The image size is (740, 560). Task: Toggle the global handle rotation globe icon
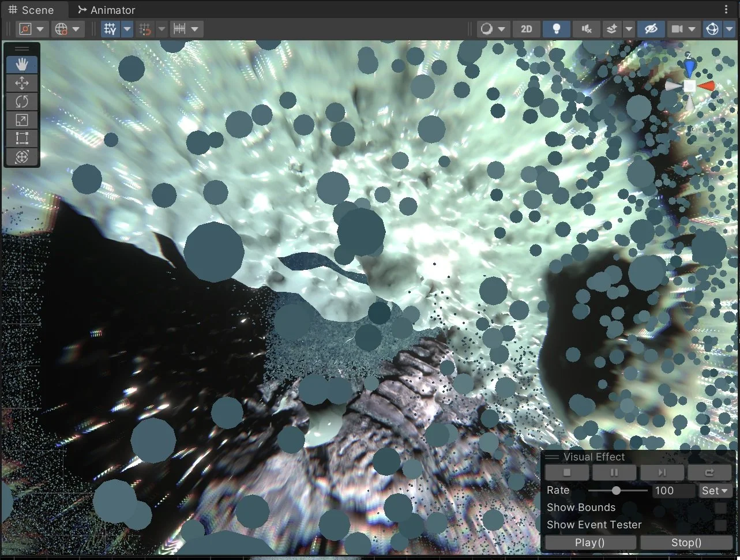(61, 29)
